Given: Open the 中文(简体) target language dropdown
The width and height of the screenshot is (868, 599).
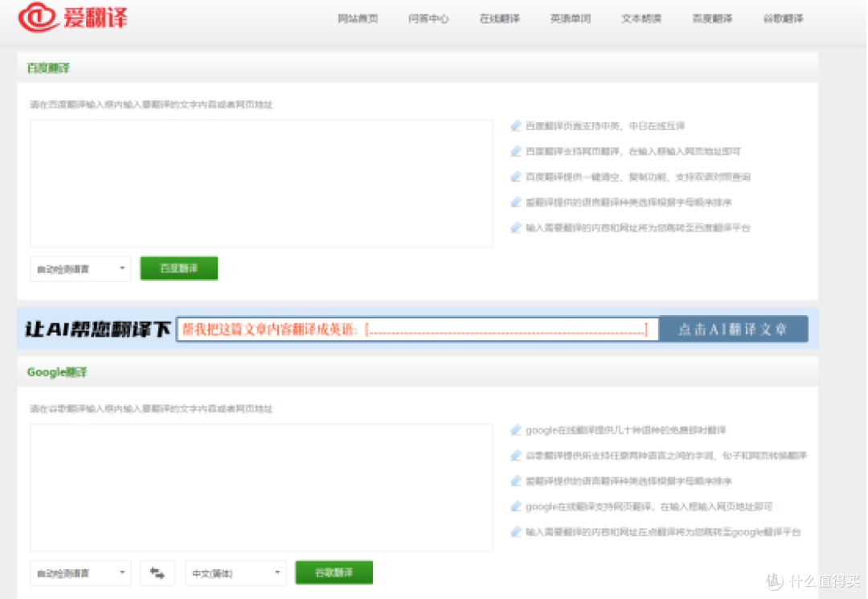Looking at the screenshot, I should 235,573.
